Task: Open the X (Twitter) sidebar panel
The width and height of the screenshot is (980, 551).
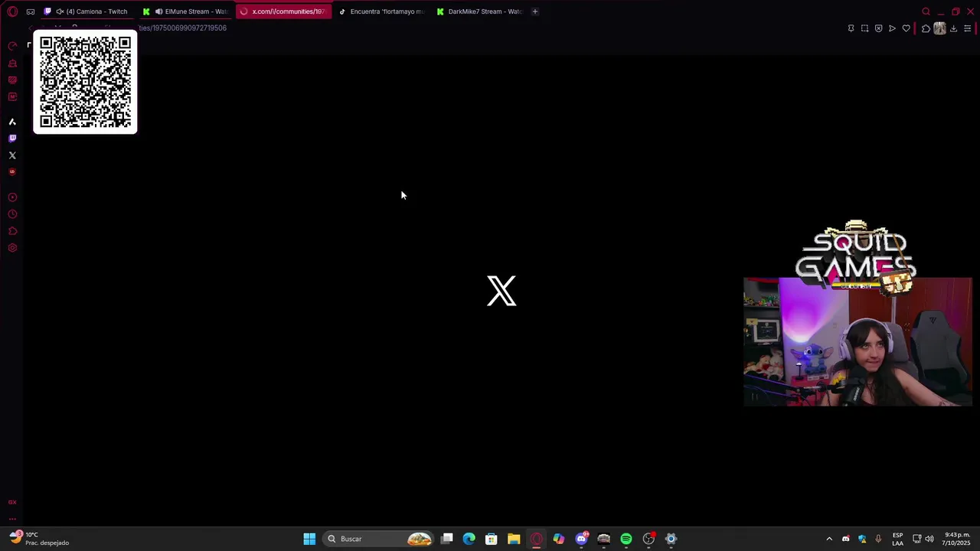Action: (x=12, y=155)
